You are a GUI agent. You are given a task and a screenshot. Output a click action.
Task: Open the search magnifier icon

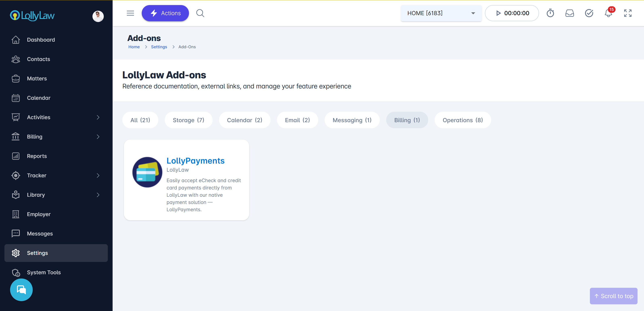point(200,13)
